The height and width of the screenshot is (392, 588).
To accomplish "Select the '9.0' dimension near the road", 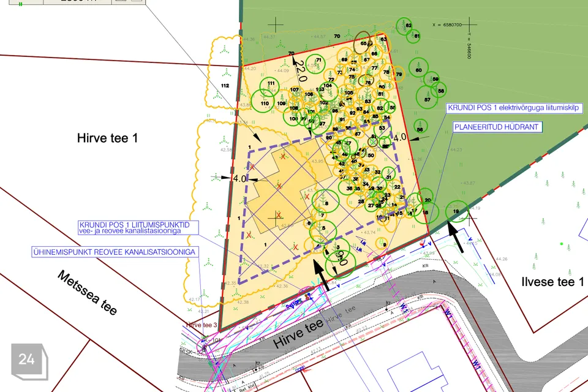I will (342, 258).
